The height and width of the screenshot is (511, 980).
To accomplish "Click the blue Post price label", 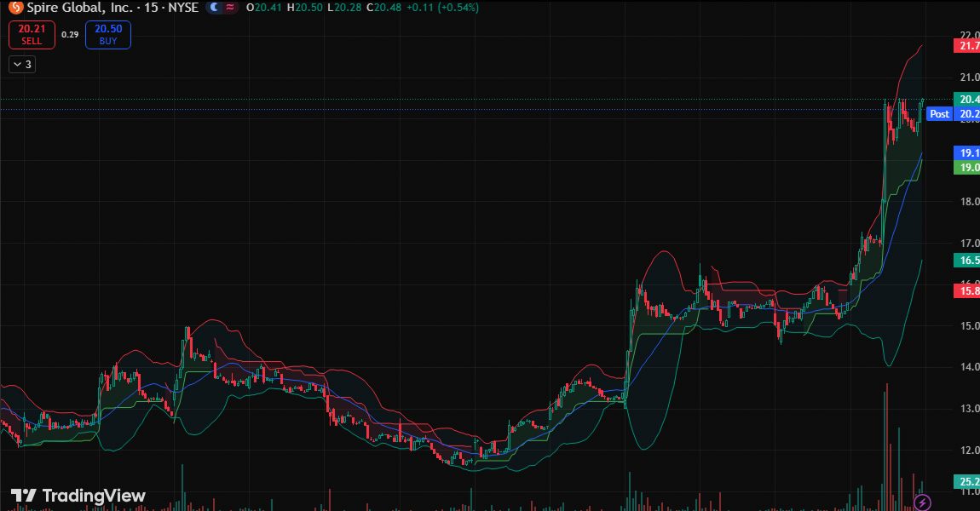I will (x=939, y=113).
